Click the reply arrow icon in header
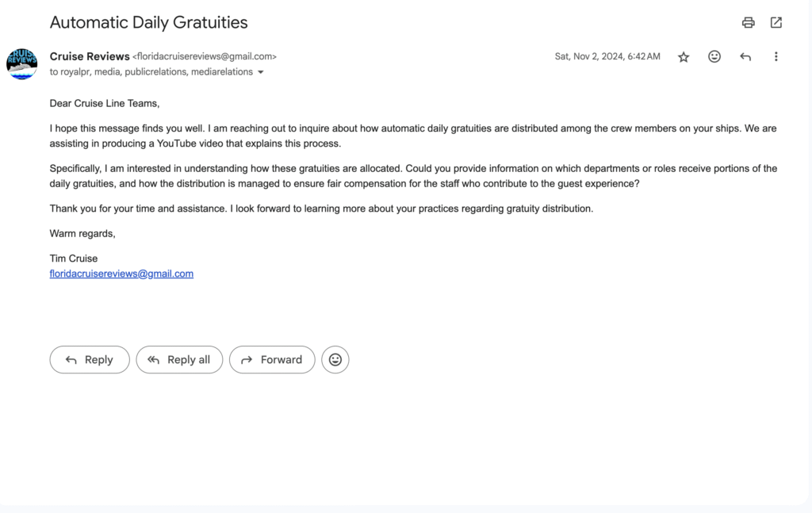The height and width of the screenshot is (513, 812). pos(745,56)
